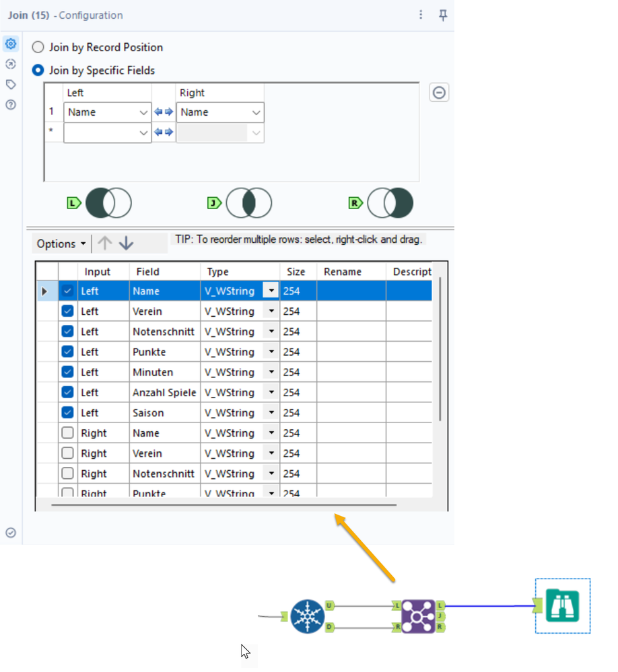Select the purple Join tool on canvas
The height and width of the screenshot is (672, 618).
tap(418, 616)
